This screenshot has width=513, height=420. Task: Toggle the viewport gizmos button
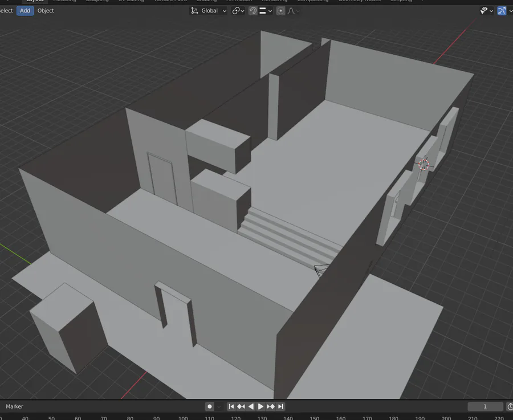coord(502,11)
